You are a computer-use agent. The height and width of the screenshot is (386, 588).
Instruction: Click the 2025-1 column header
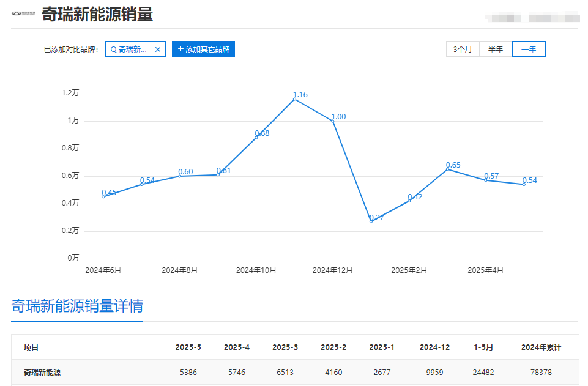(382, 347)
